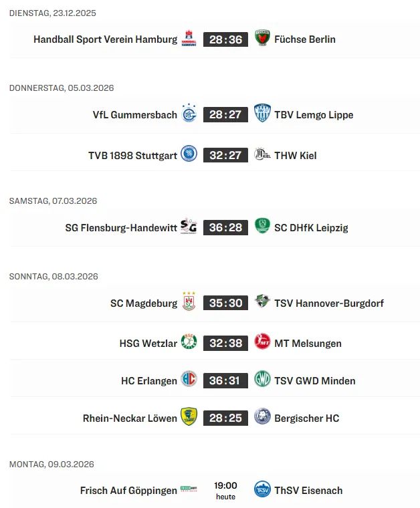Click the Füchse Berlin team logo
Image resolution: width=420 pixels, height=508 pixels.
tap(262, 39)
